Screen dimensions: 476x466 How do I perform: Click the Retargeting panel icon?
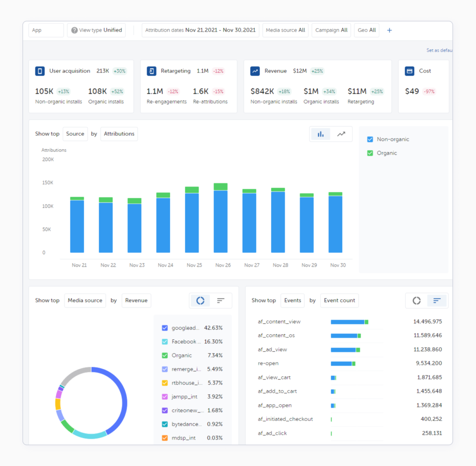151,71
